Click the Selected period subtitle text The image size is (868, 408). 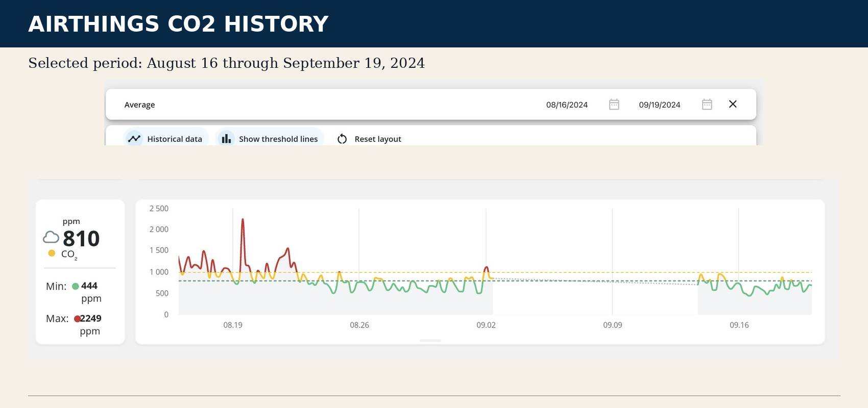click(x=226, y=63)
